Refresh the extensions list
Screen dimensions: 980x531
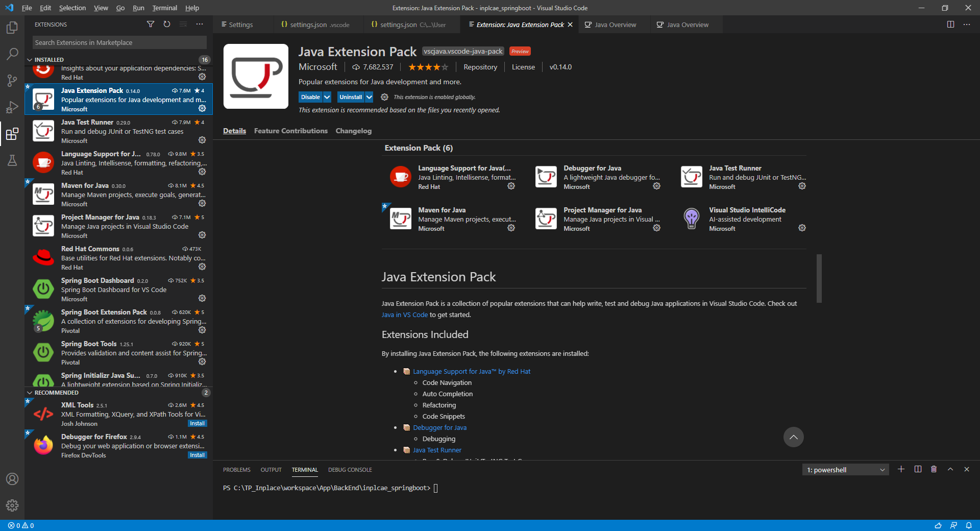[167, 24]
